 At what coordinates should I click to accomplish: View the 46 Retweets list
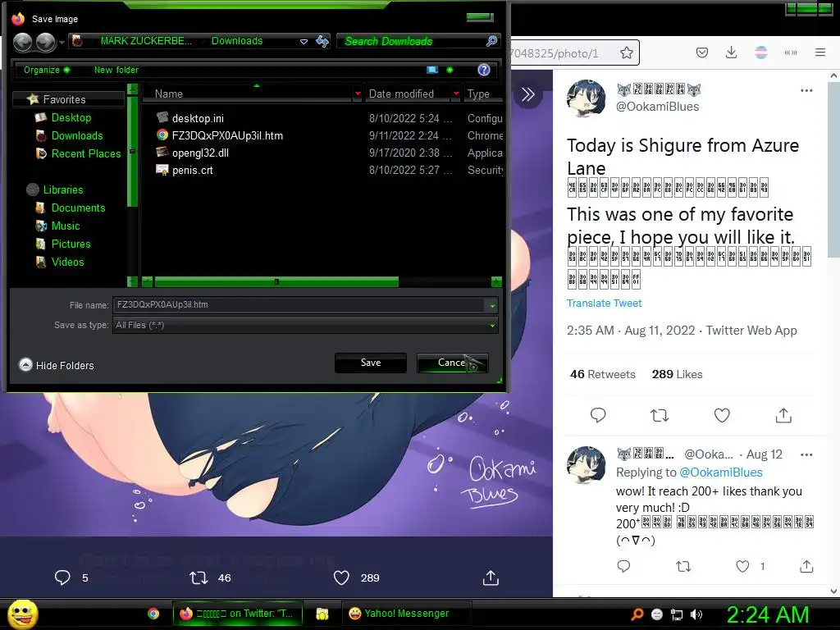(x=603, y=374)
